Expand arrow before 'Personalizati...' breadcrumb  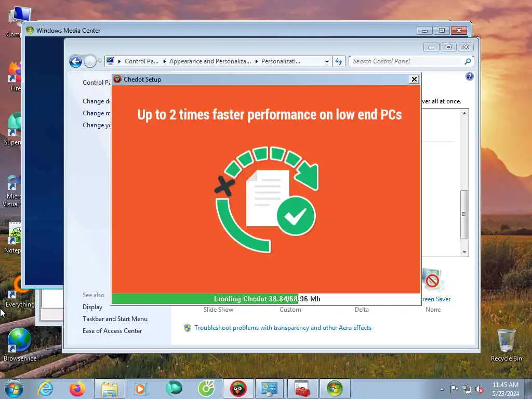pyautogui.click(x=256, y=62)
